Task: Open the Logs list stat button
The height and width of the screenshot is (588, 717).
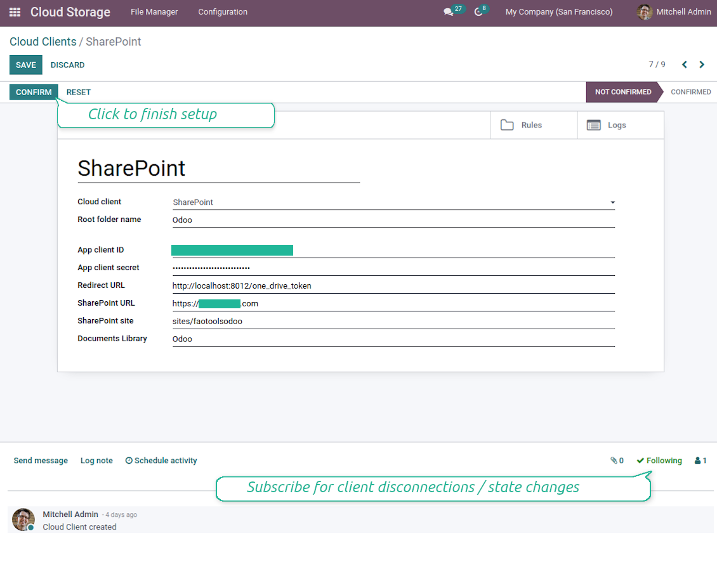Action: (621, 125)
